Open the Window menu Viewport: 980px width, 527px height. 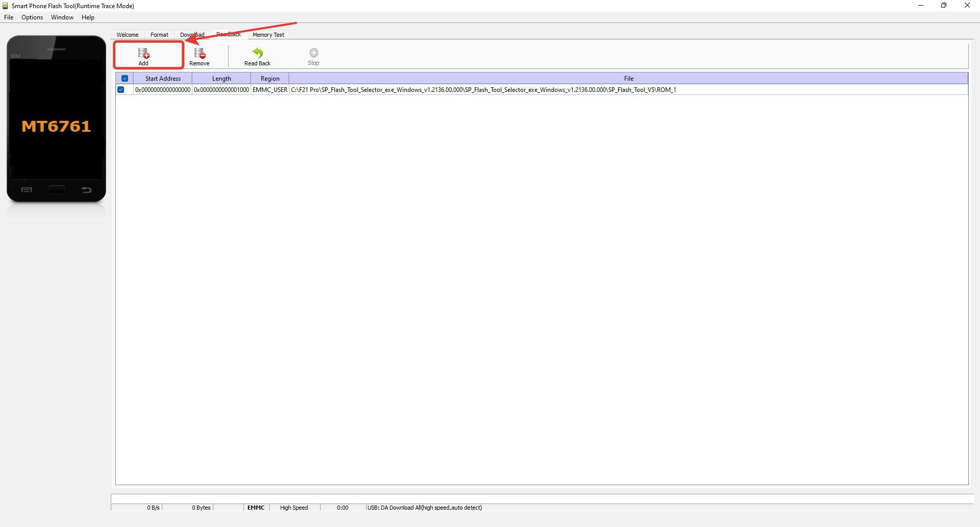coord(62,17)
